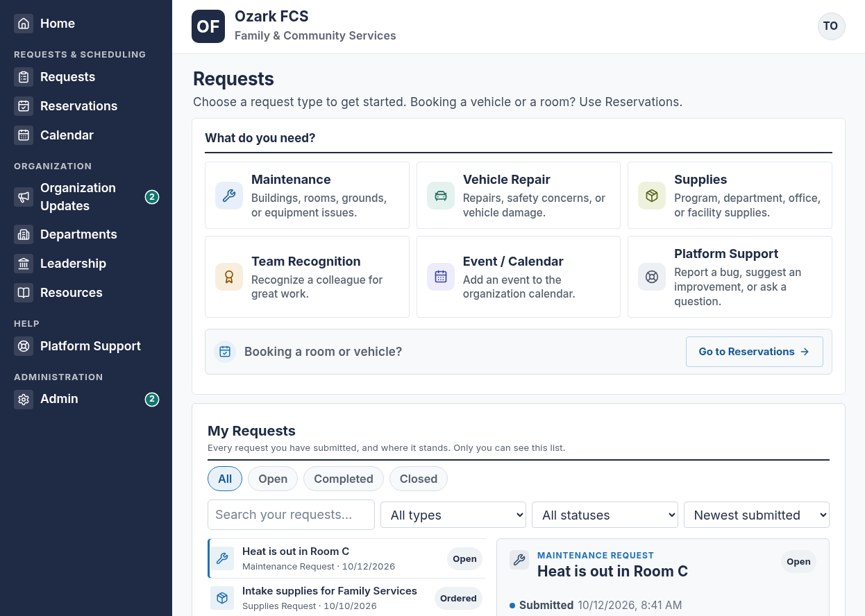This screenshot has height=616, width=865.
Task: Open Intake supplies for Family Services request
Action: [x=347, y=598]
